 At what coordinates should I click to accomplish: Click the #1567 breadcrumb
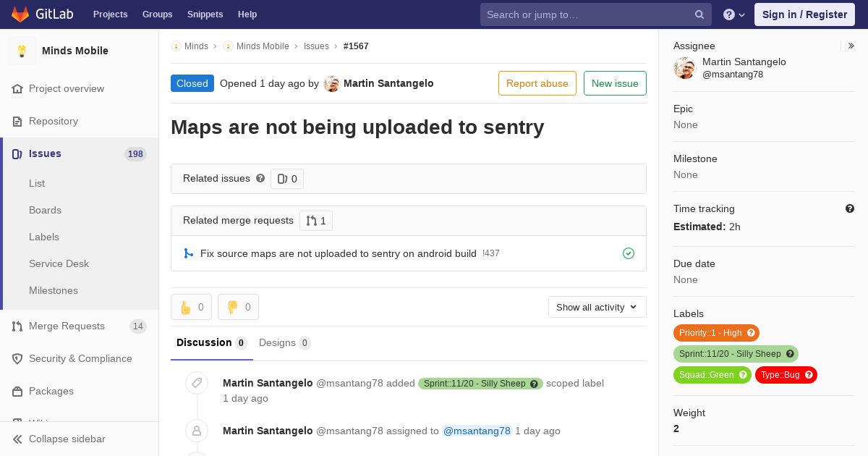point(356,46)
